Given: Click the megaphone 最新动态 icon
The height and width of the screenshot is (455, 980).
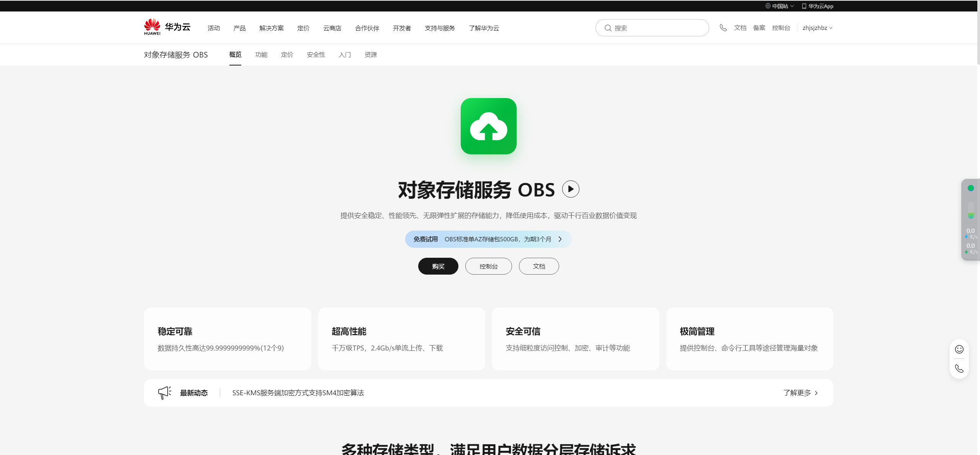Looking at the screenshot, I should [x=164, y=393].
